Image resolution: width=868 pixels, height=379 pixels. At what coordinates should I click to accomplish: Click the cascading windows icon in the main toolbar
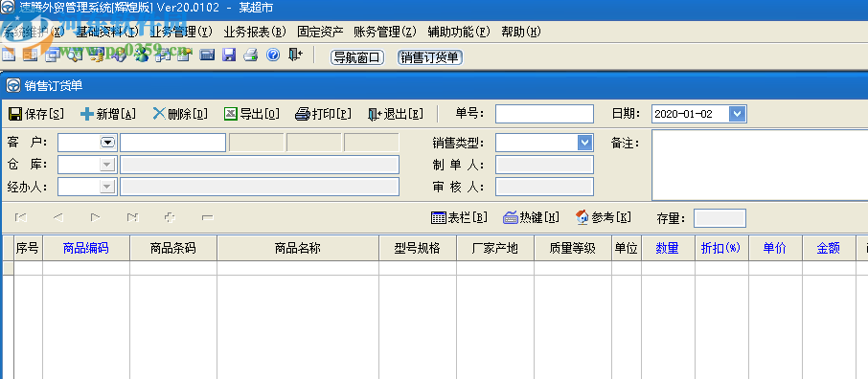53,55
